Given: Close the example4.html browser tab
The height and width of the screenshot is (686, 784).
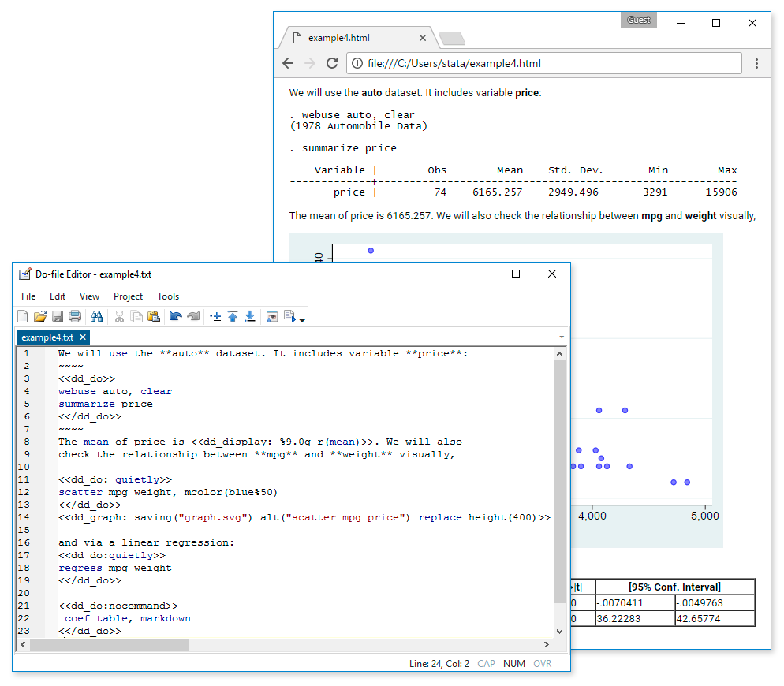Looking at the screenshot, I should tap(423, 38).
